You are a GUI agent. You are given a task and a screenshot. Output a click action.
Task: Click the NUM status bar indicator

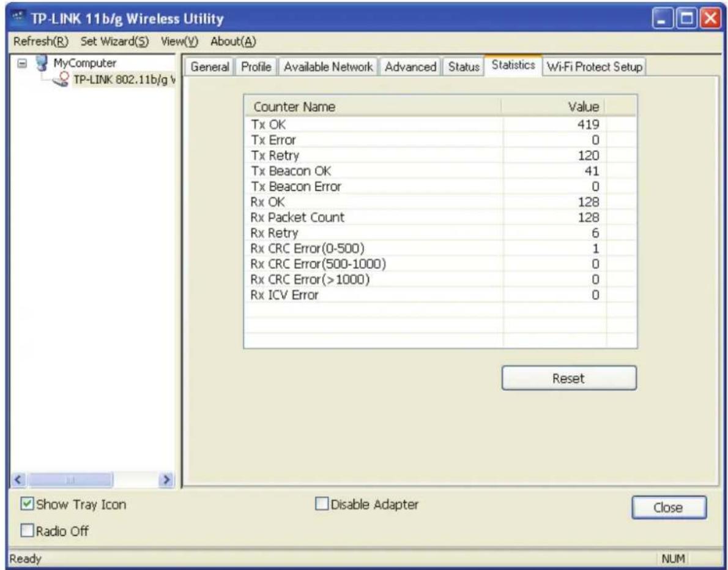click(x=673, y=558)
